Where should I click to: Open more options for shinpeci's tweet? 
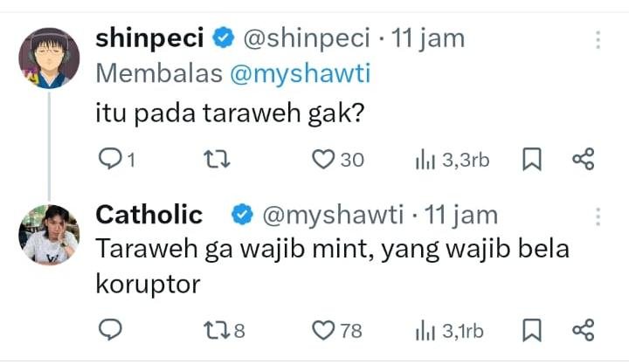point(598,40)
